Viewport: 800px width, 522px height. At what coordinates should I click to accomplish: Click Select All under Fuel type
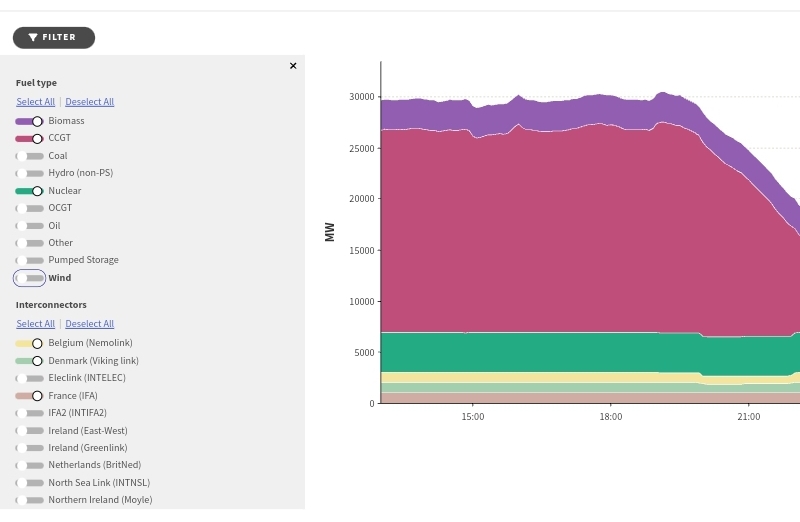pos(35,102)
